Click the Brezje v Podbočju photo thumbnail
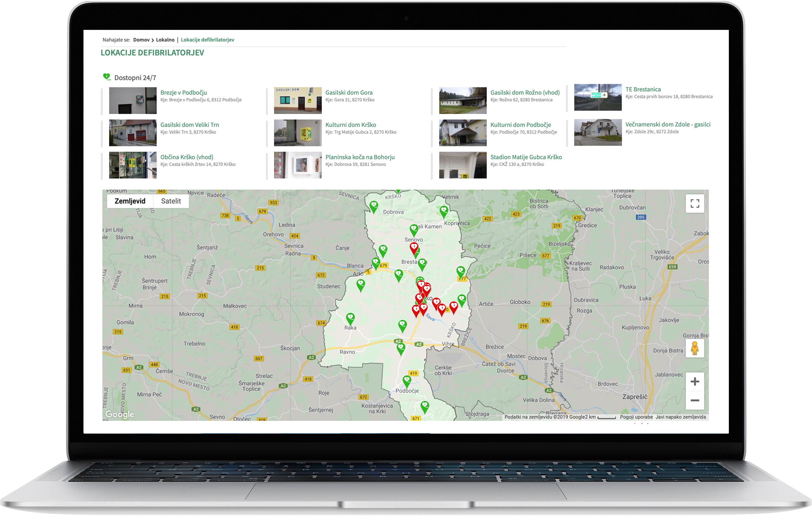 coord(133,100)
